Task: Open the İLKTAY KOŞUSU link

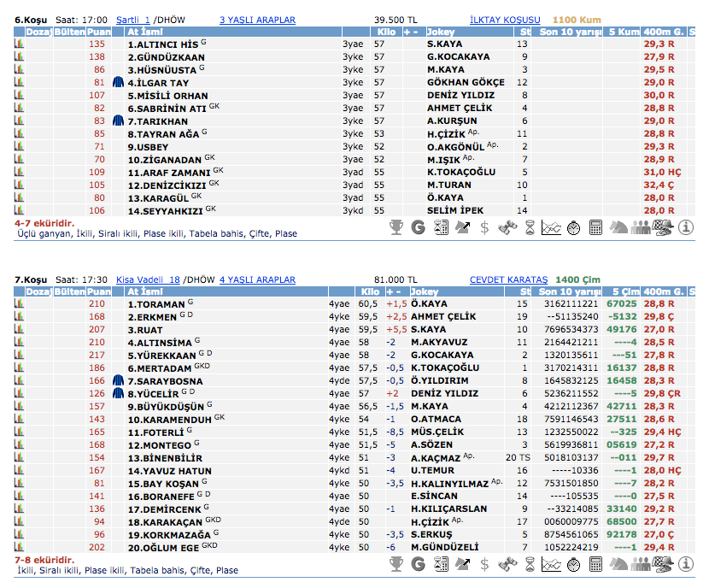Action: (505, 20)
